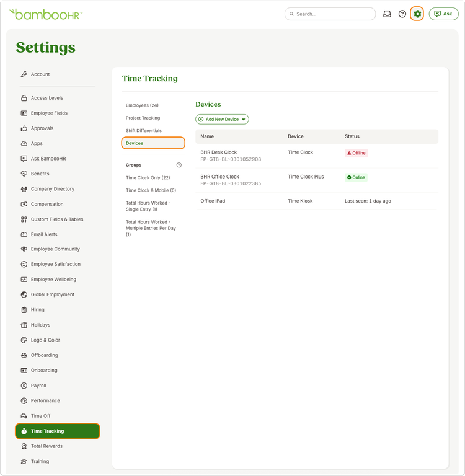This screenshot has height=476, width=465.
Task: Select the Time Tracking sidebar item
Action: click(x=58, y=431)
